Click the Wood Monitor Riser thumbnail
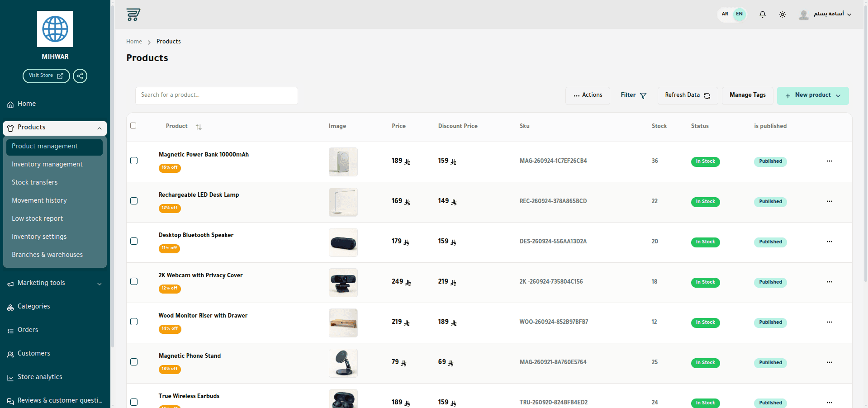 tap(343, 323)
